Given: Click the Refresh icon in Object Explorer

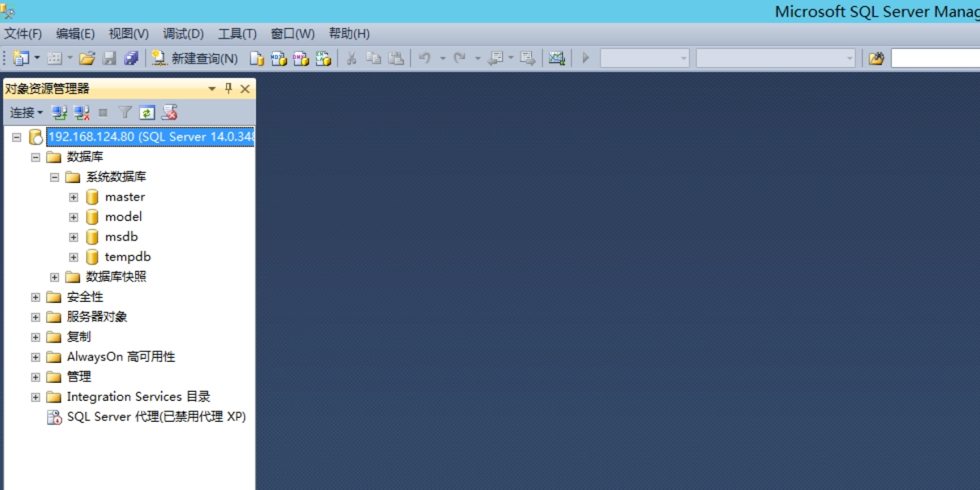Looking at the screenshot, I should click(x=147, y=113).
